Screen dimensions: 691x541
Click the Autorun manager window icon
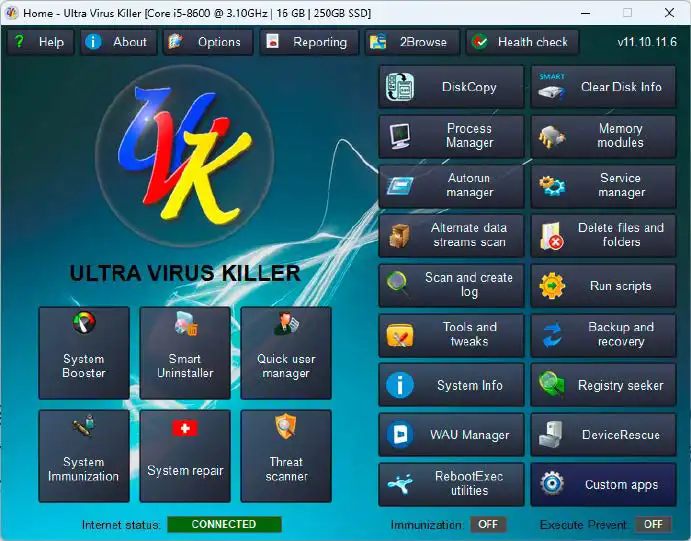pyautogui.click(x=400, y=185)
